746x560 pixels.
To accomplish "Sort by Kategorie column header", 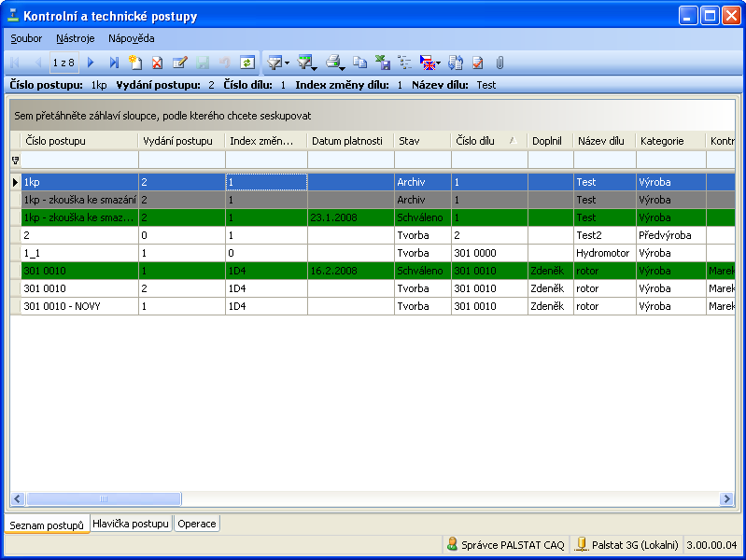I will [670, 141].
